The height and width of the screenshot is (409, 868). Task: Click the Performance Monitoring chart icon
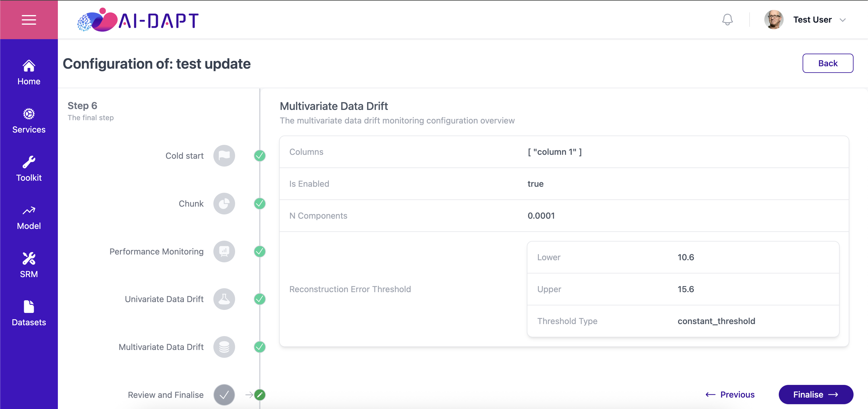tap(224, 251)
